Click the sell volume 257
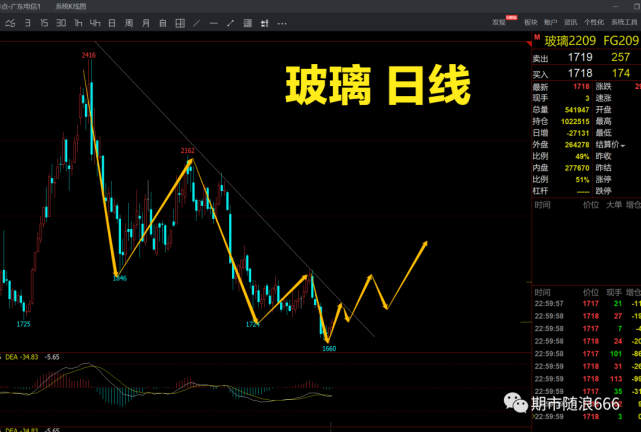Screen dimensions: 641x432 point(621,57)
